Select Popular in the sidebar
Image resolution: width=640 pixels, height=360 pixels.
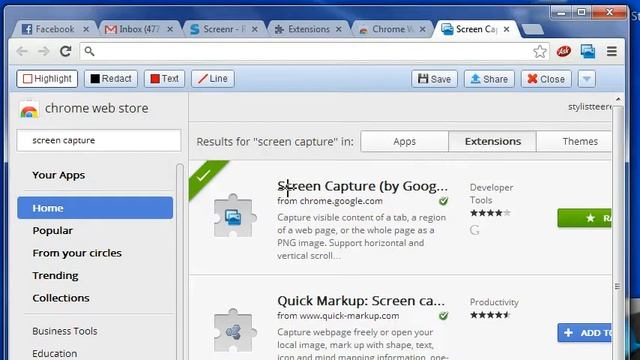point(53,231)
